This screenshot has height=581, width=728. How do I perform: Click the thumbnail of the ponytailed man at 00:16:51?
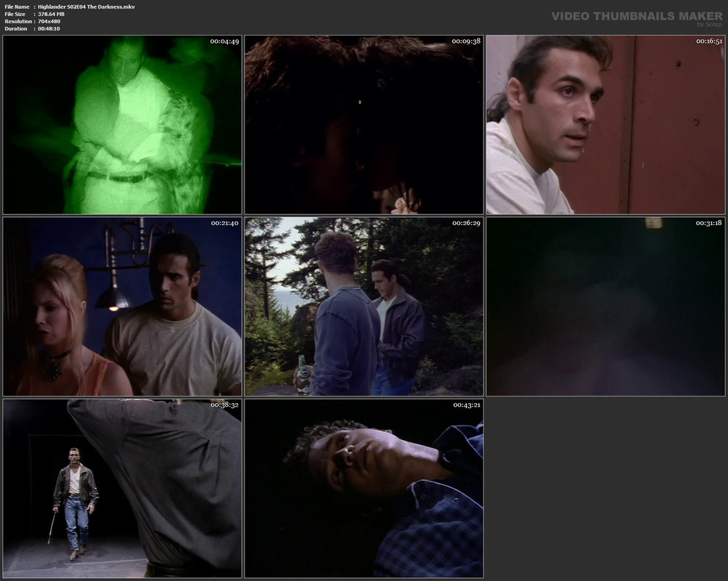point(605,124)
